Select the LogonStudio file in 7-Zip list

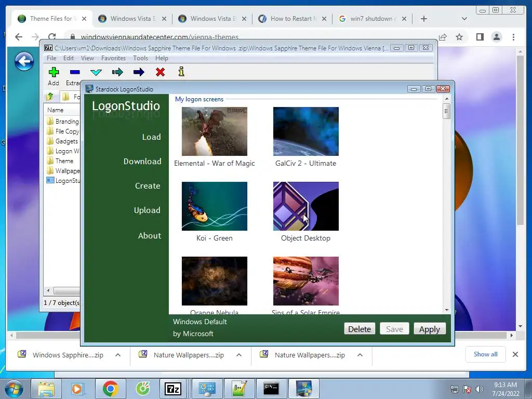pyautogui.click(x=63, y=180)
